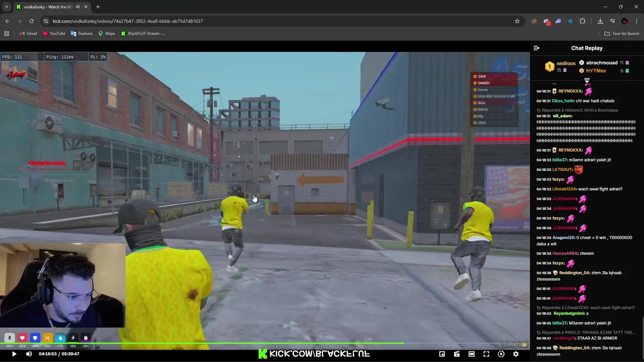
Task: Open the Extensions puzzle menu
Action: click(583, 21)
